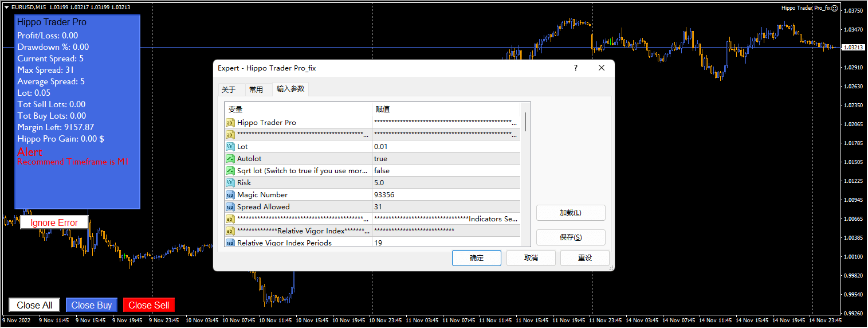Click the Recommend Timeframe is M1 warning

coord(73,162)
